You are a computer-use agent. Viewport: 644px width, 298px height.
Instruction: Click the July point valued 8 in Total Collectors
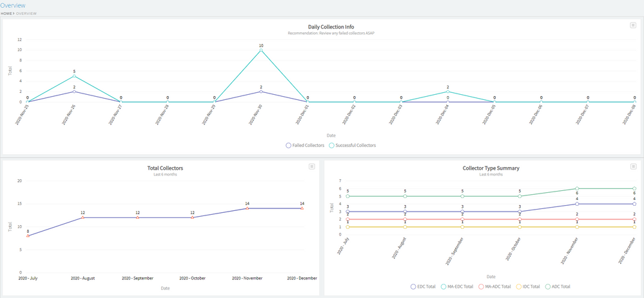28,235
